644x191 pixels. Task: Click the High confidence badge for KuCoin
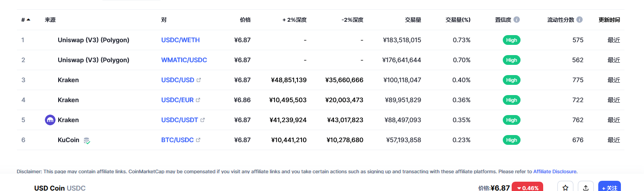pos(512,140)
